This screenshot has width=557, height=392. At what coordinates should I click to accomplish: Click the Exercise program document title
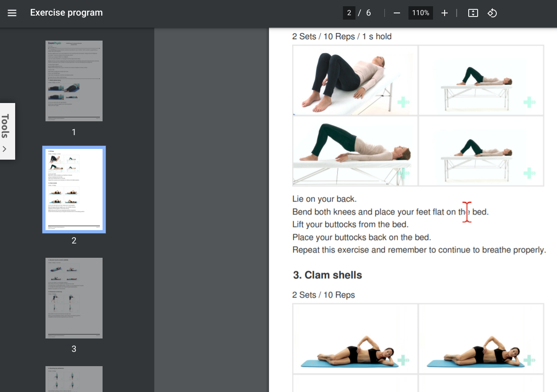[x=66, y=12]
